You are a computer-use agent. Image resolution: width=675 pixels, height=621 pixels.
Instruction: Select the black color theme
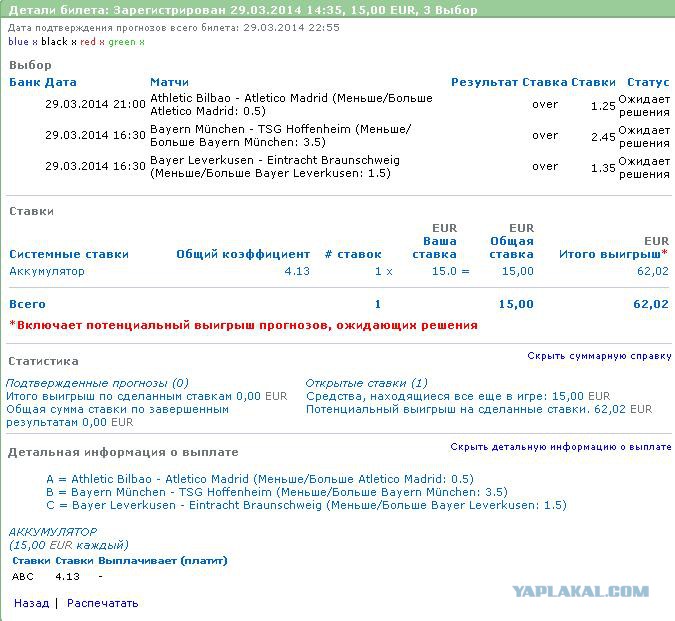click(54, 42)
